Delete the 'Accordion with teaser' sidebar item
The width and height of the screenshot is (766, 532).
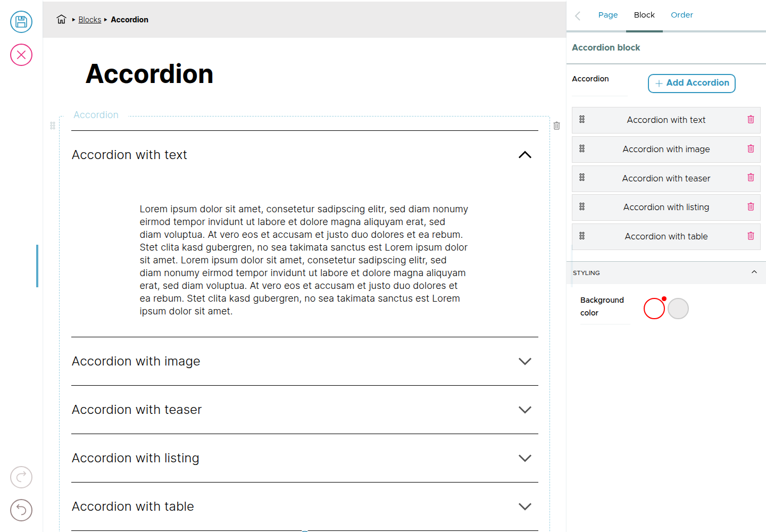click(751, 178)
